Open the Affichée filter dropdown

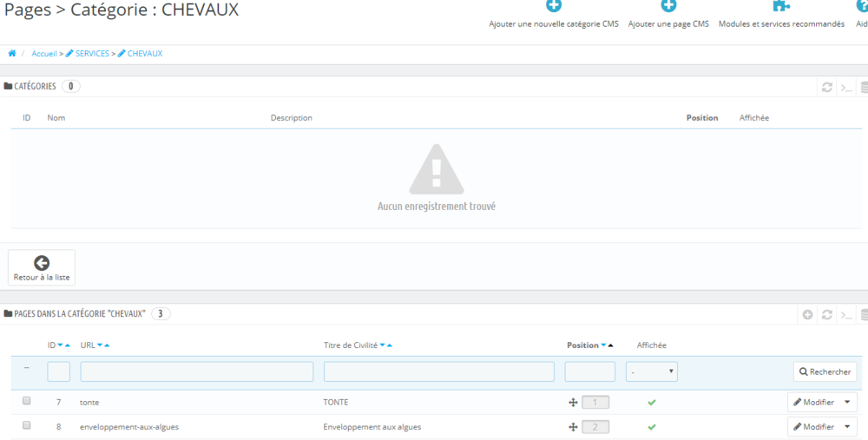[x=652, y=372]
